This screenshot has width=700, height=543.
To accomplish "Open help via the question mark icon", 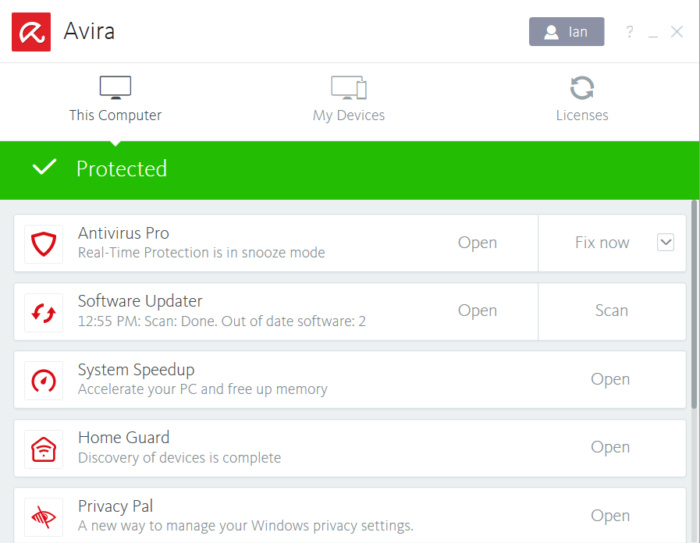I will click(629, 32).
